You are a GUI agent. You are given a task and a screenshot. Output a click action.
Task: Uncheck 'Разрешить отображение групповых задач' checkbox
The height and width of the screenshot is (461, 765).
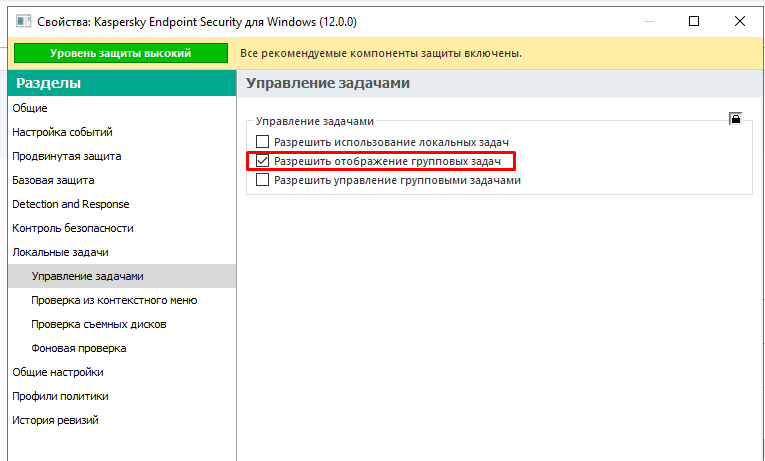[262, 160]
